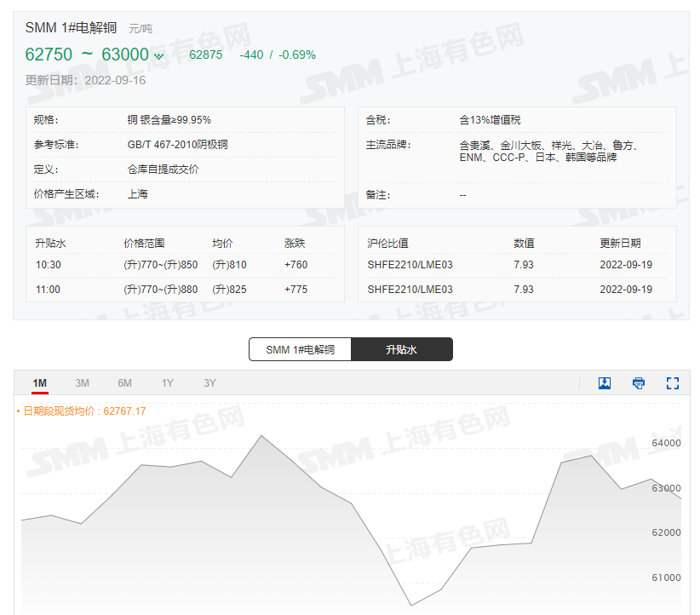Show the 3Y price history
This screenshot has width=700, height=615.
click(x=209, y=383)
